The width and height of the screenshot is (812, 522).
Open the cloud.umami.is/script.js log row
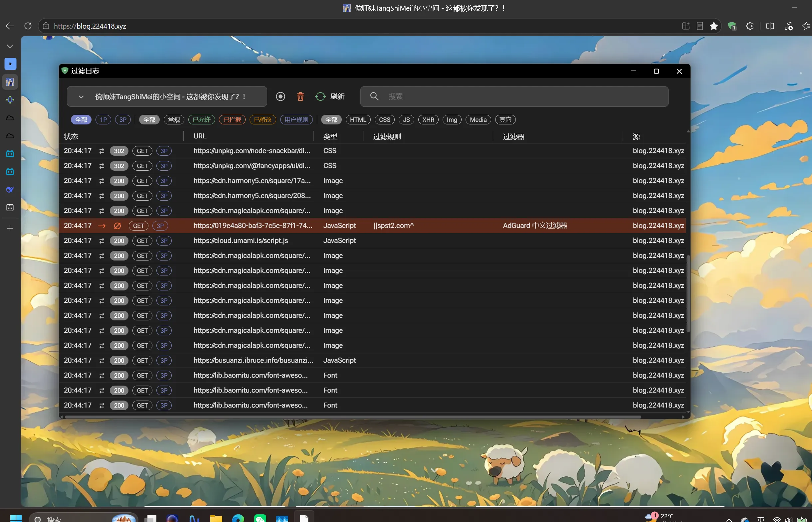click(x=372, y=241)
